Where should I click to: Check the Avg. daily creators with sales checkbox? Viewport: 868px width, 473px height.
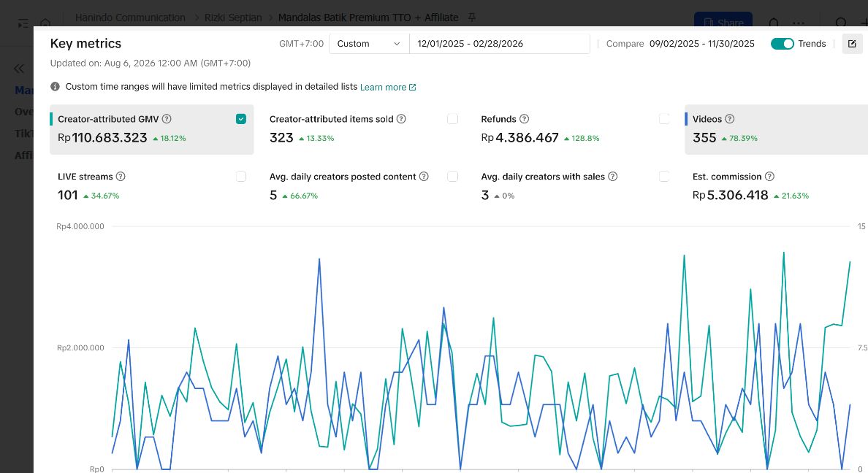click(664, 177)
